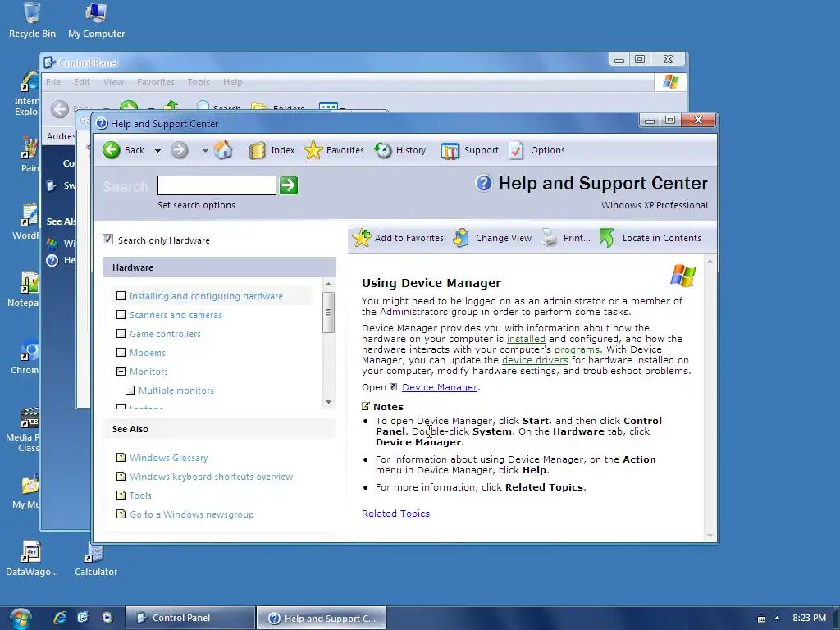The height and width of the screenshot is (630, 840).
Task: Open the Index book icon
Action: point(257,151)
